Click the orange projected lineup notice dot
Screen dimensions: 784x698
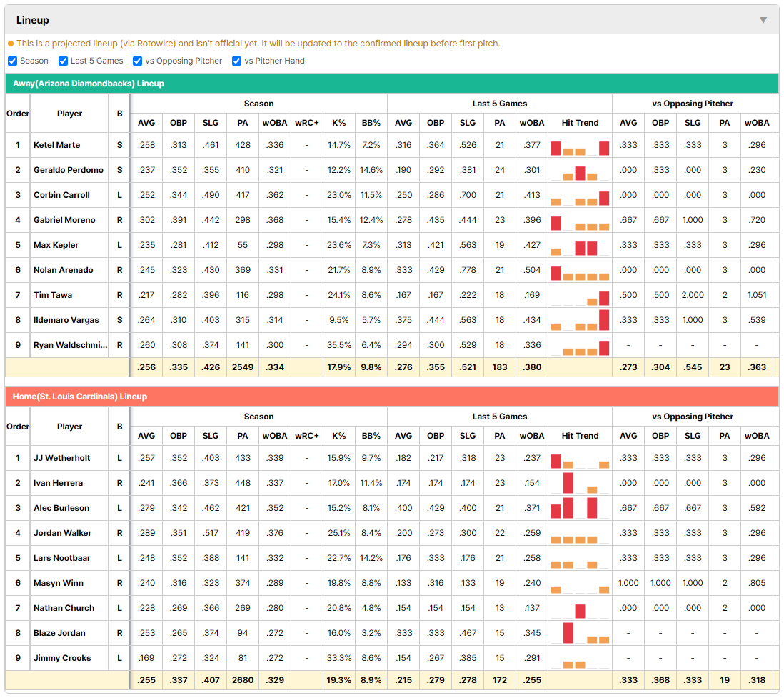coord(11,44)
